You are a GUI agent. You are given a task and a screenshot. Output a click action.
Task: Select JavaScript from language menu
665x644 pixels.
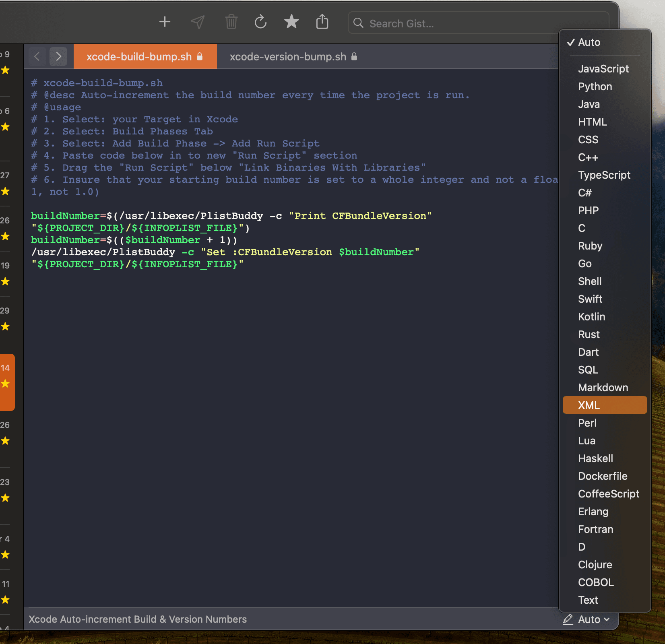(x=605, y=69)
